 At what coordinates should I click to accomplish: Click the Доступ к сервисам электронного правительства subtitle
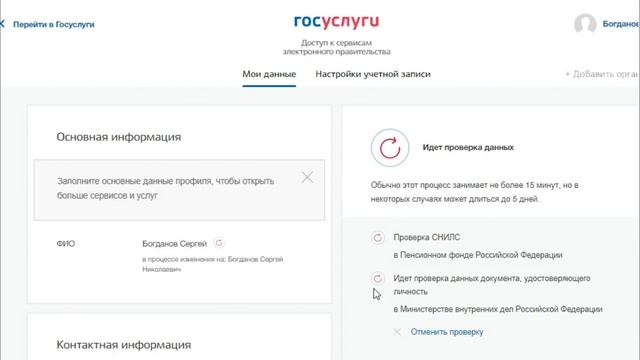pos(336,47)
